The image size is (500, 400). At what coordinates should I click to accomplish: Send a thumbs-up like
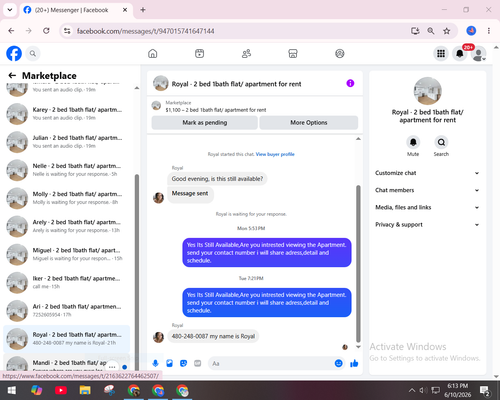354,363
